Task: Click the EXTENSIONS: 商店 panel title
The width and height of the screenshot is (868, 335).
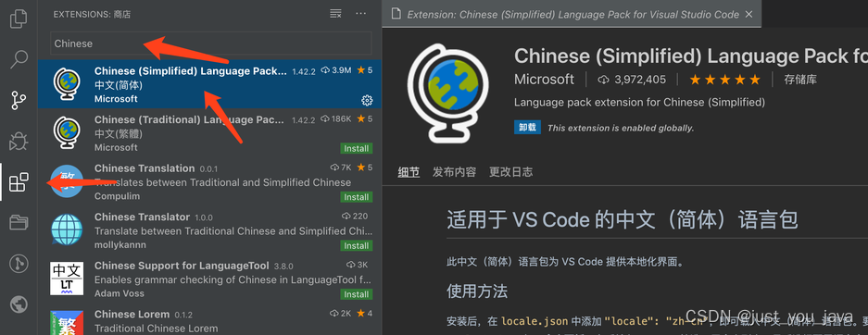Action: (92, 15)
